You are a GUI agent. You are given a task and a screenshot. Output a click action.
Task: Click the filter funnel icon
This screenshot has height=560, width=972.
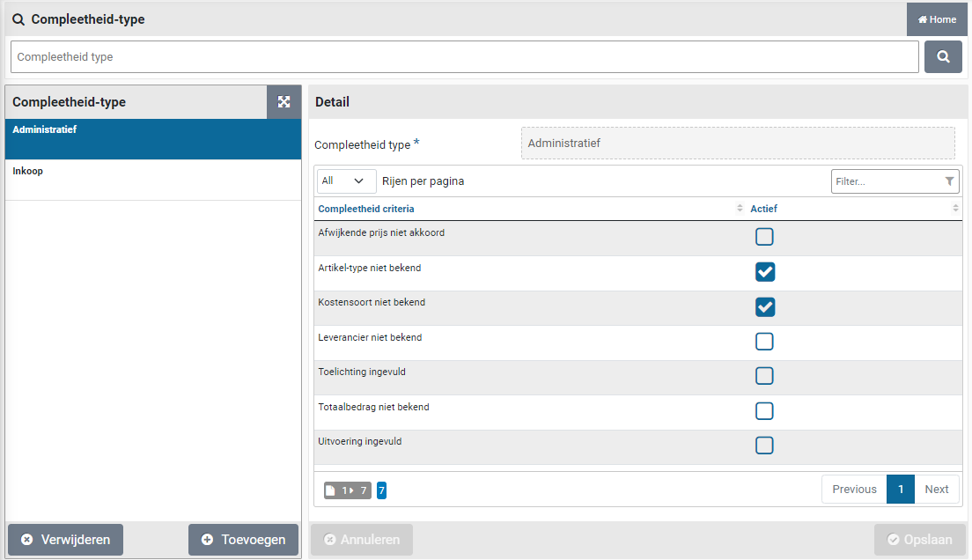click(949, 181)
